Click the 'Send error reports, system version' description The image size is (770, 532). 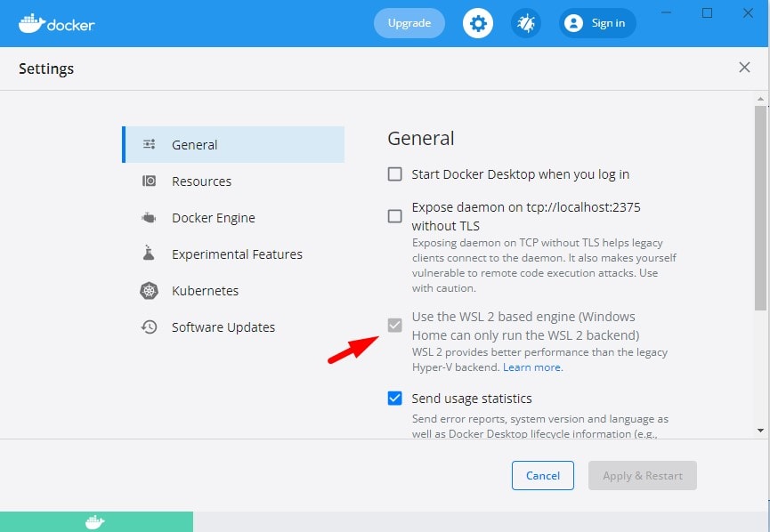click(x=540, y=426)
